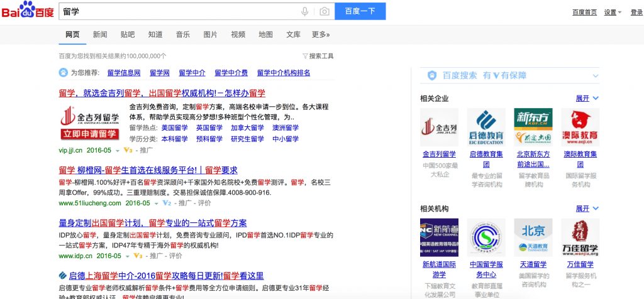Open the 搜索工具 link
Image resolution: width=644 pixels, height=299 pixels.
[318, 56]
